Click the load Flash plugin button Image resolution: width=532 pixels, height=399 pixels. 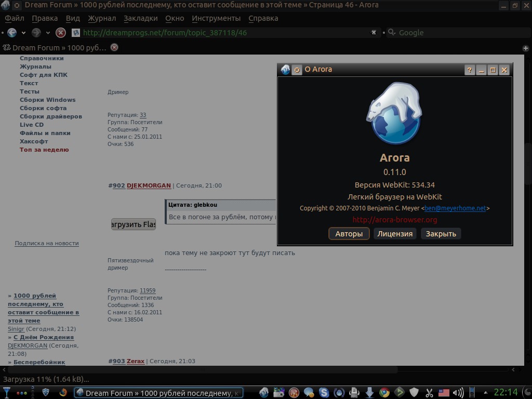(134, 224)
